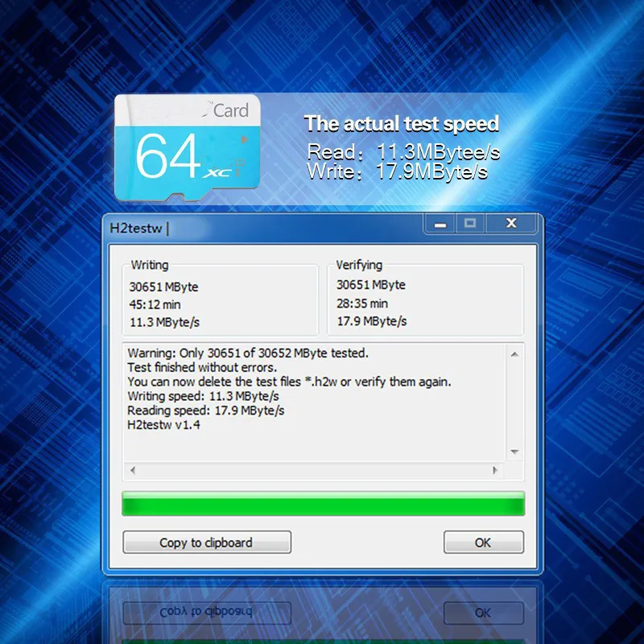Screen dimensions: 644x644
Task: Click the green progress bar
Action: point(324,504)
